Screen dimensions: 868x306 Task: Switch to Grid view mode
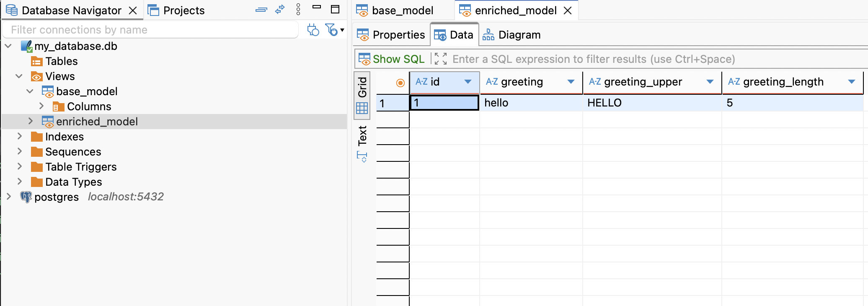point(362,96)
